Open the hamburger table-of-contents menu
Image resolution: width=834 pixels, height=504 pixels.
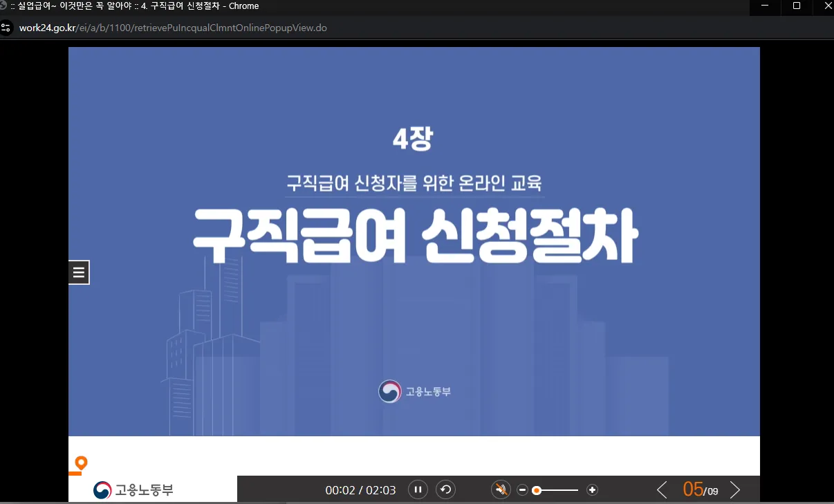pyautogui.click(x=79, y=272)
